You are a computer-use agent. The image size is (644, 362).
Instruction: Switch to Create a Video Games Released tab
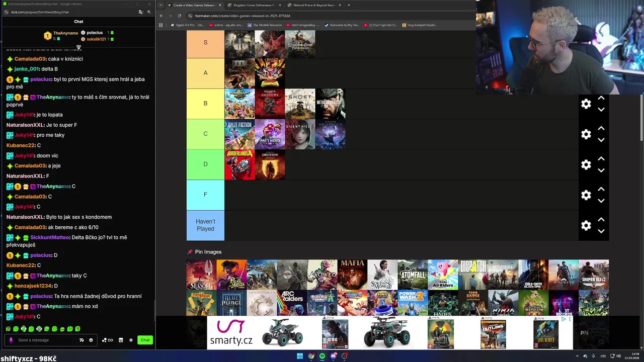coord(194,5)
